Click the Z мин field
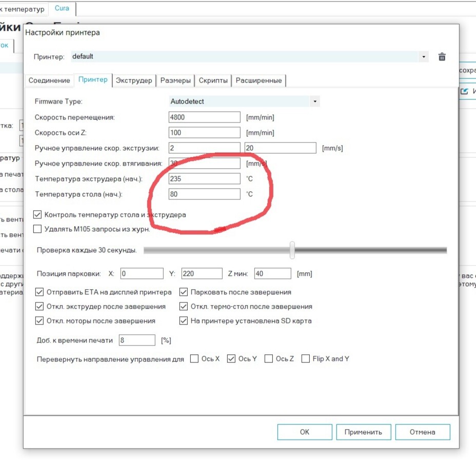Image resolution: width=476 pixels, height=466 pixels. (272, 274)
